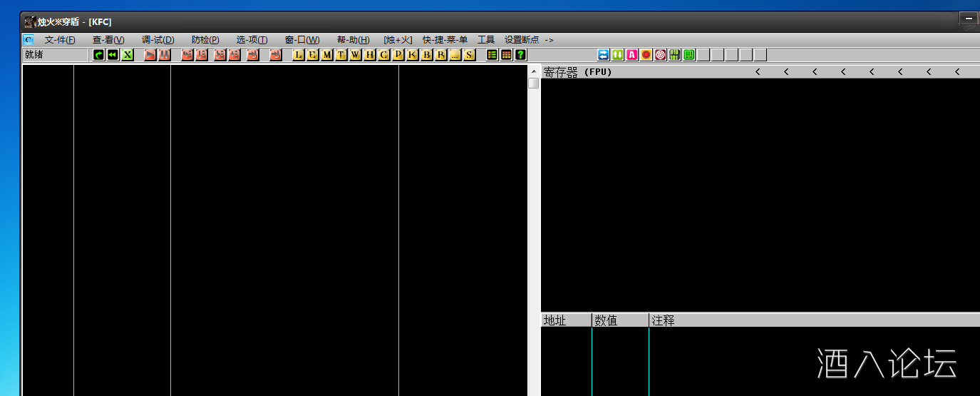
Task: Open the 窗-口(W) menu
Action: (302, 40)
